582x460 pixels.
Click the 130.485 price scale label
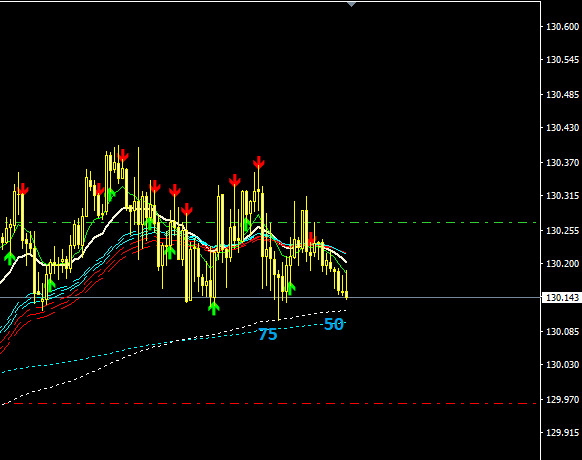[562, 95]
